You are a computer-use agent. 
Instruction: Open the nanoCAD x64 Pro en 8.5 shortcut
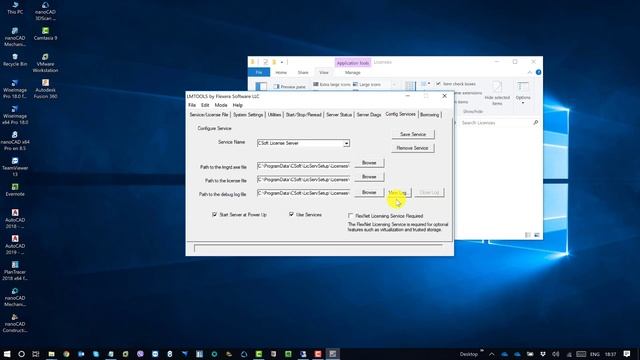[x=15, y=141]
